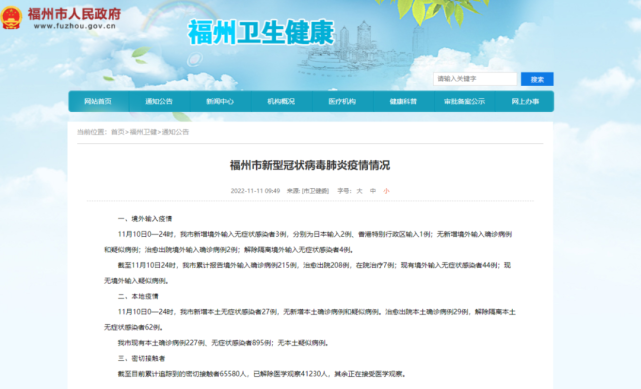Click the 当前位置 breadcrumb label
Screen dimensions: 641x389
(x=92, y=132)
